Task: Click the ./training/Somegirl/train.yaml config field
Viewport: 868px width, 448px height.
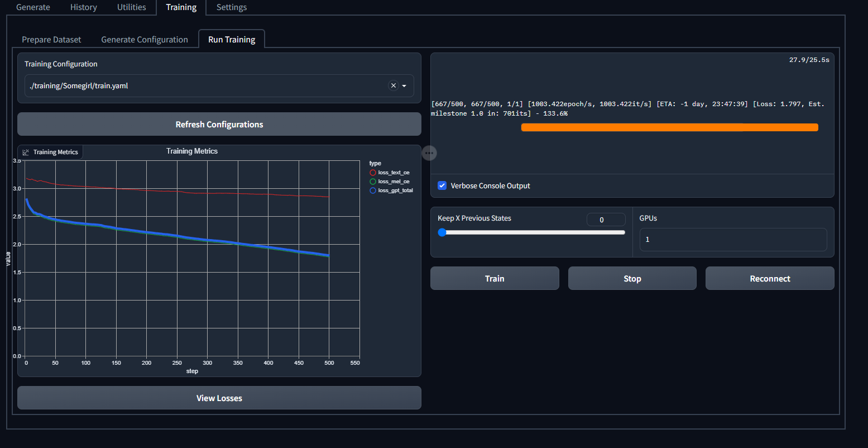Action: (x=219, y=85)
